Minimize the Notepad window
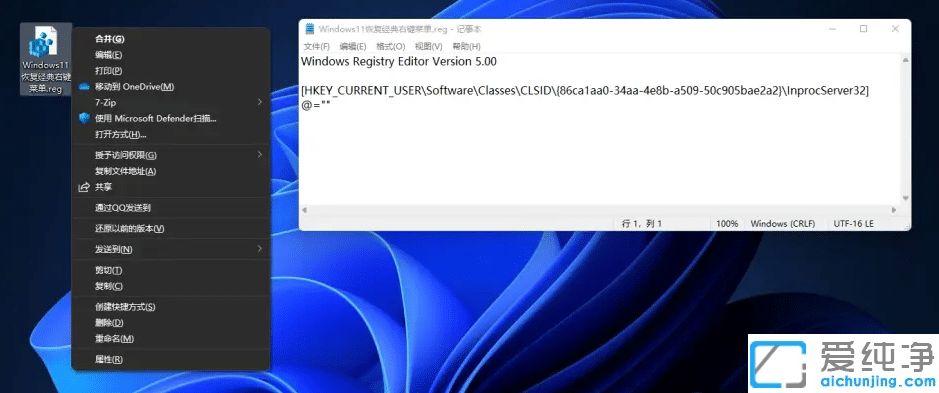The height and width of the screenshot is (393, 939). coord(832,29)
